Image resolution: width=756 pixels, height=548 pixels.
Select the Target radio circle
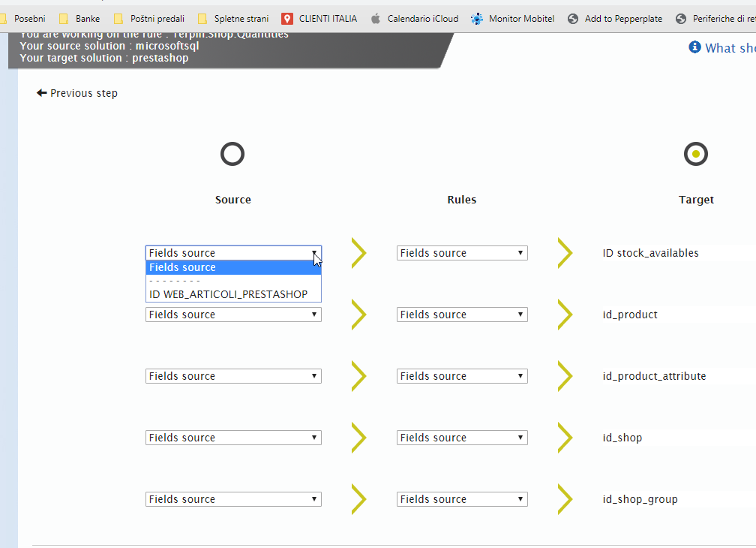tap(695, 154)
